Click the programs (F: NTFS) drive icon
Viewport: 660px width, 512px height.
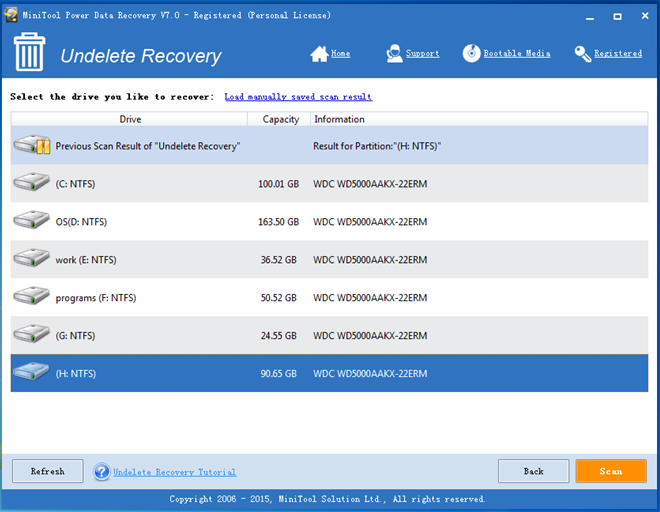pyautogui.click(x=31, y=296)
